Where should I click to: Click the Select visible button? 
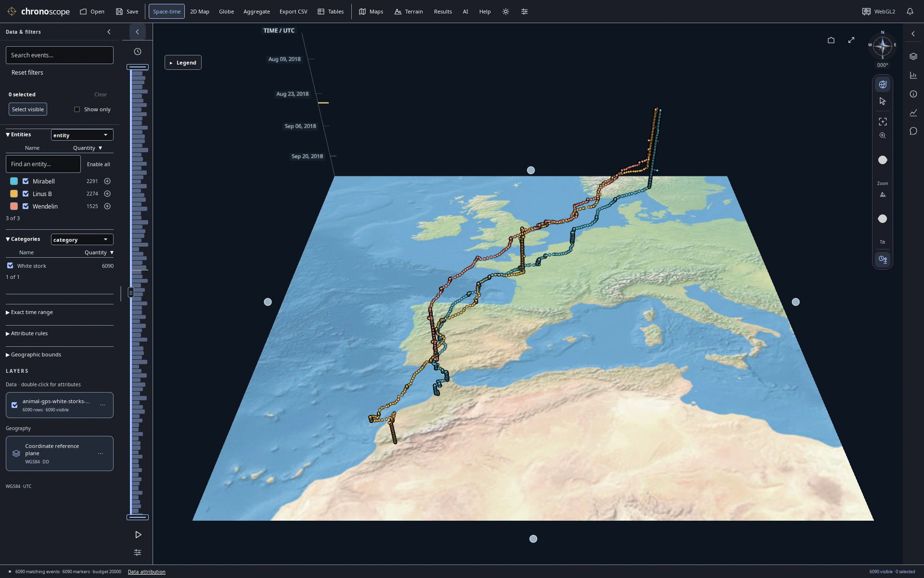coord(28,109)
